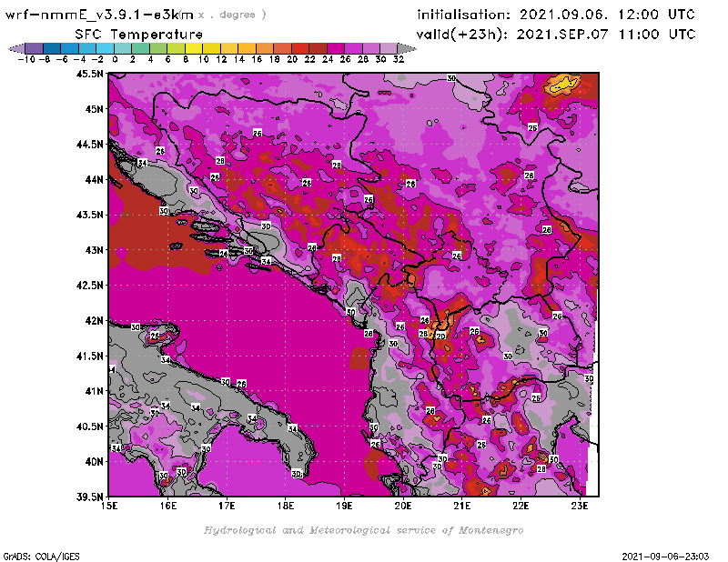The image size is (728, 562).
Task: Click the '20E' longitude label
Action: tap(403, 506)
